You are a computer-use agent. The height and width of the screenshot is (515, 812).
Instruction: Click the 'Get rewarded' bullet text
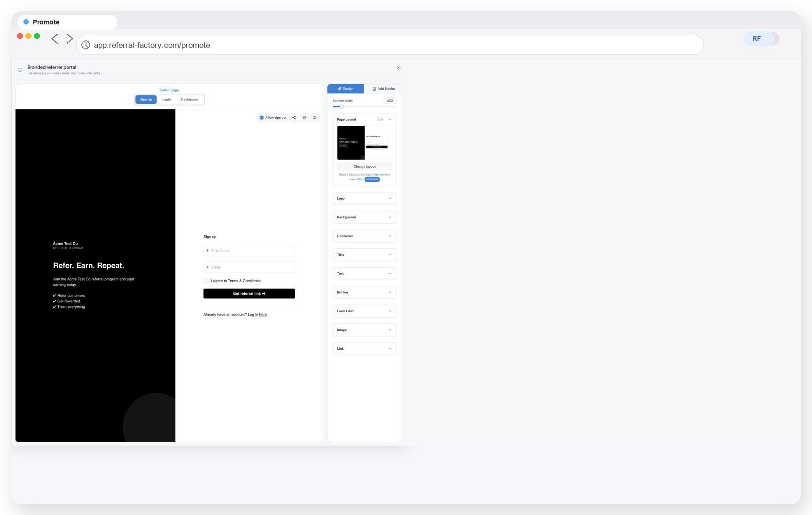coord(69,301)
